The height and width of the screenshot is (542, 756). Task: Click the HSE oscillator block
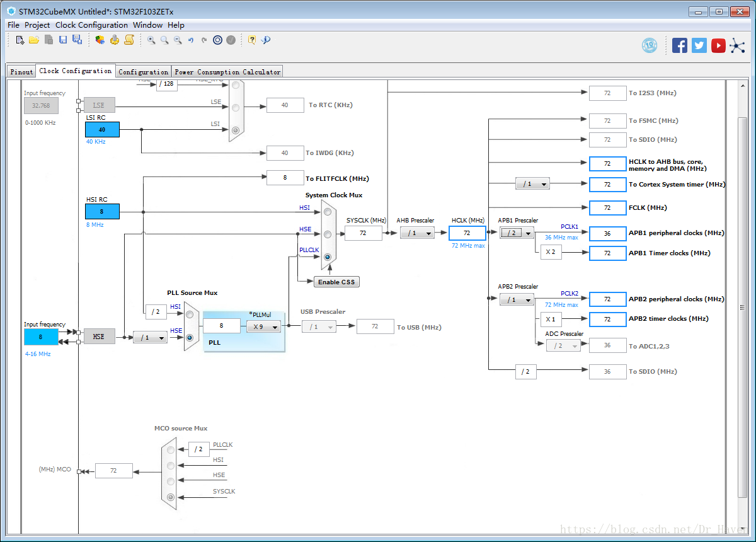(x=99, y=337)
